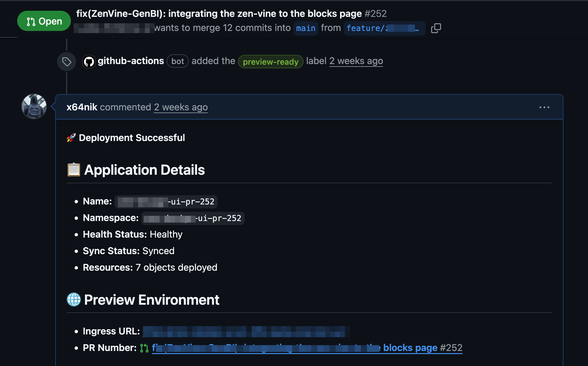
Task: Click the timestamp on the label event
Action: pyautogui.click(x=356, y=61)
